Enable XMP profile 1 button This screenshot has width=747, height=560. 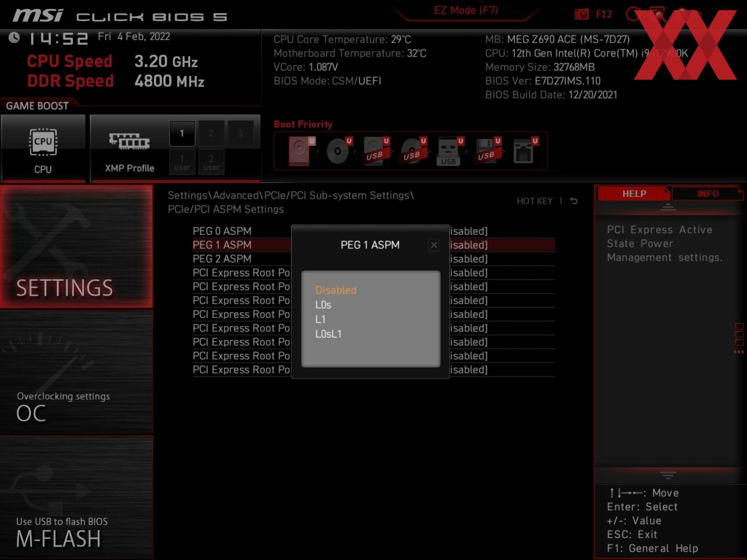point(182,133)
